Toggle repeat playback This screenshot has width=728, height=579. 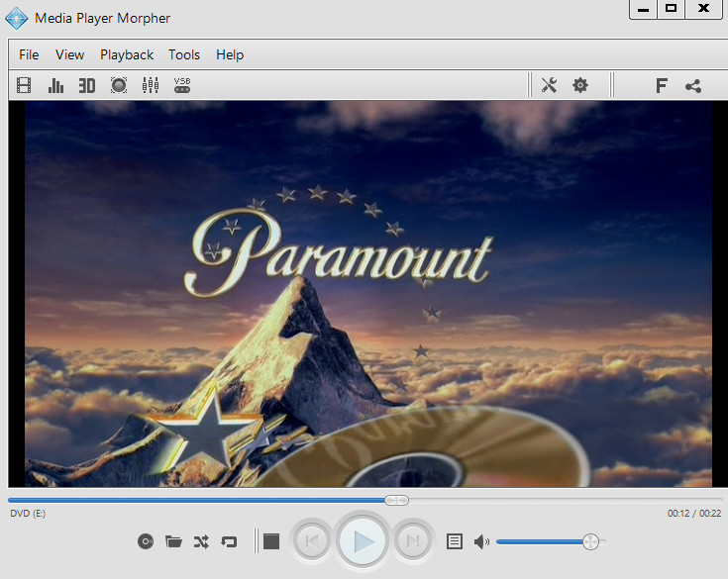[229, 541]
